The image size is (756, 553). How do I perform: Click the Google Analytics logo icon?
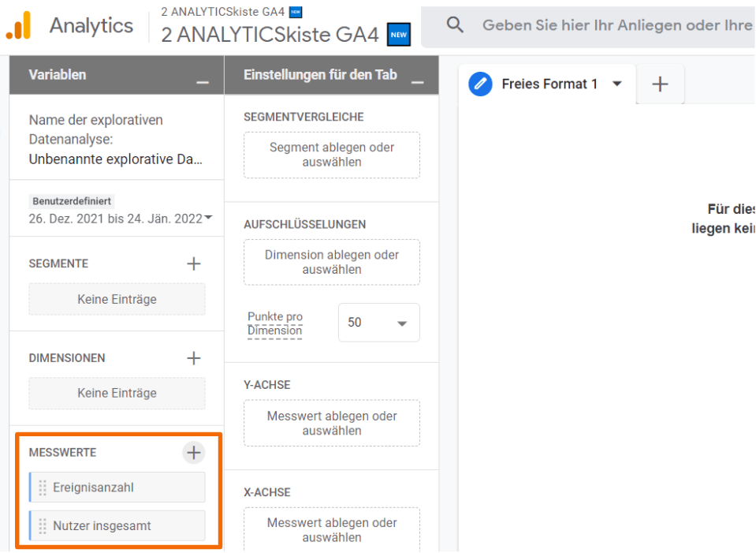(18, 26)
